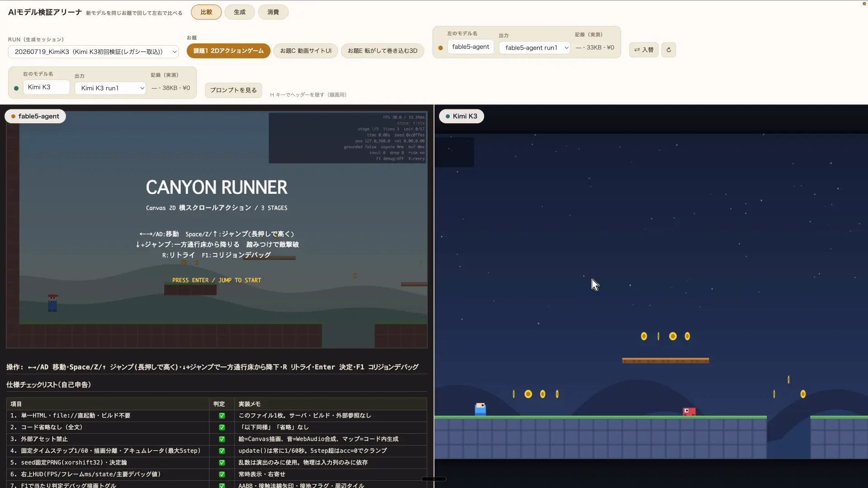Click the 仕様チェックリスト(自己申告) heading
The width and height of the screenshot is (868, 488).
click(49, 385)
